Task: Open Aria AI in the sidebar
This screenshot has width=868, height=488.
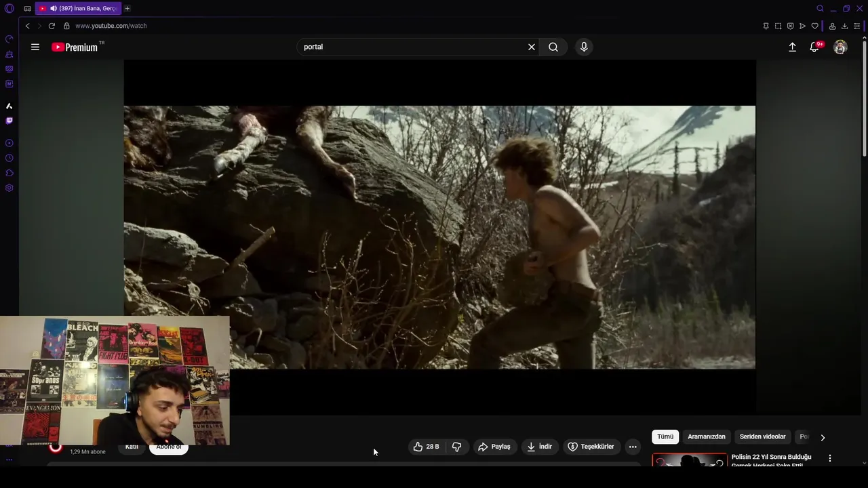Action: (x=9, y=106)
